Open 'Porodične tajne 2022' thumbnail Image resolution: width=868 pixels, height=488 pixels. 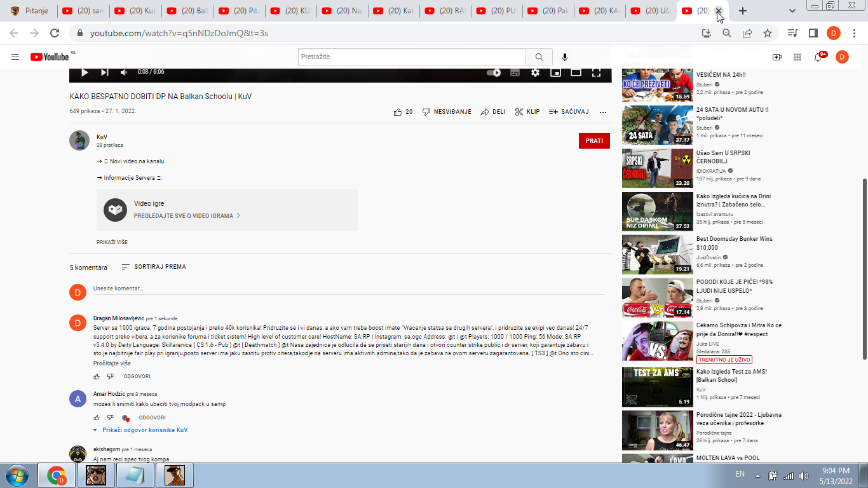pyautogui.click(x=657, y=430)
